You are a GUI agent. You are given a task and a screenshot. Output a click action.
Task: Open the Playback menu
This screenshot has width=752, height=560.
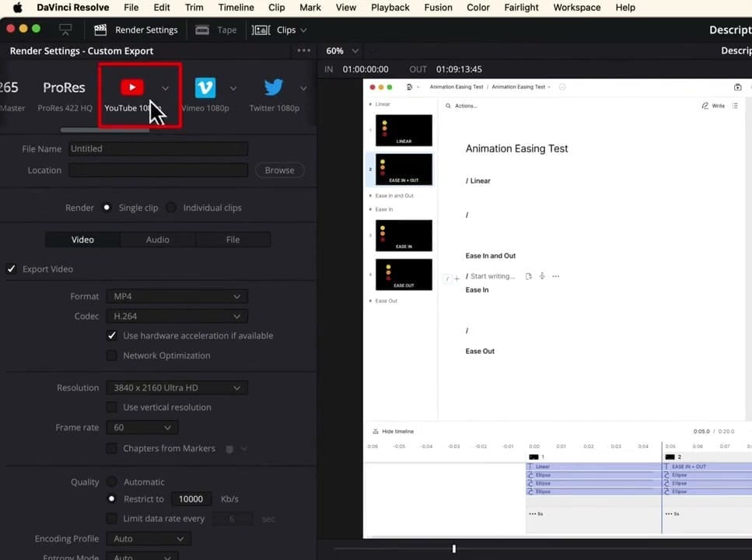(x=390, y=7)
